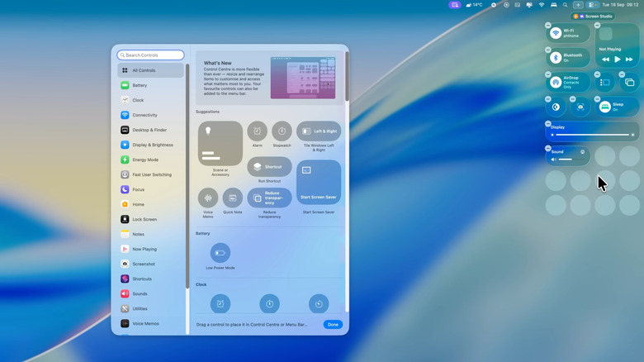This screenshot has width=644, height=362.
Task: Adjust the Display brightness slider
Action: pyautogui.click(x=593, y=135)
